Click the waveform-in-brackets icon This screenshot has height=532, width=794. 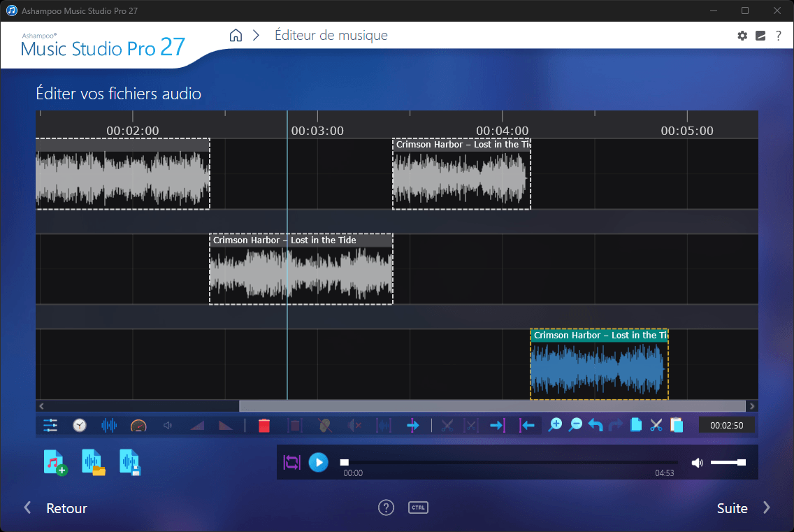point(383,426)
